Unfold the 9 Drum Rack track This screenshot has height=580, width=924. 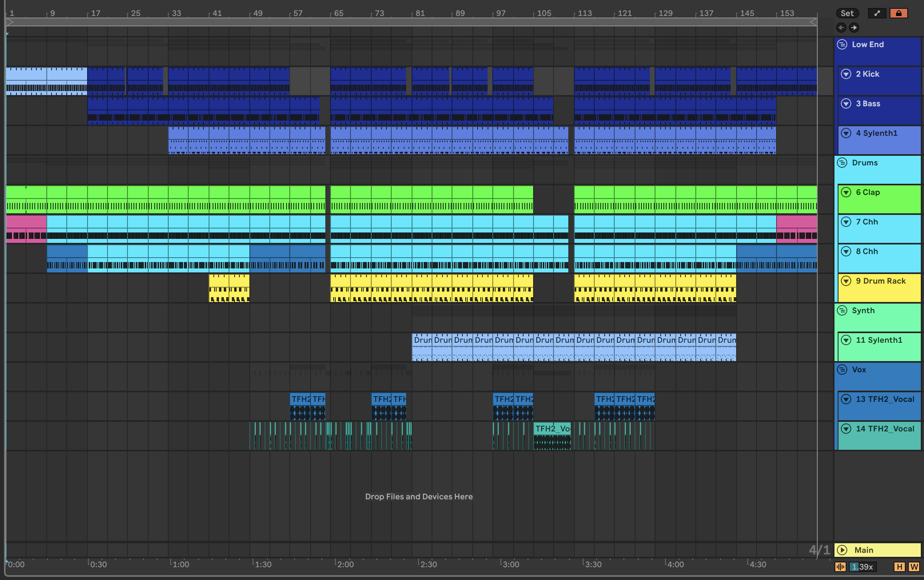(x=846, y=281)
